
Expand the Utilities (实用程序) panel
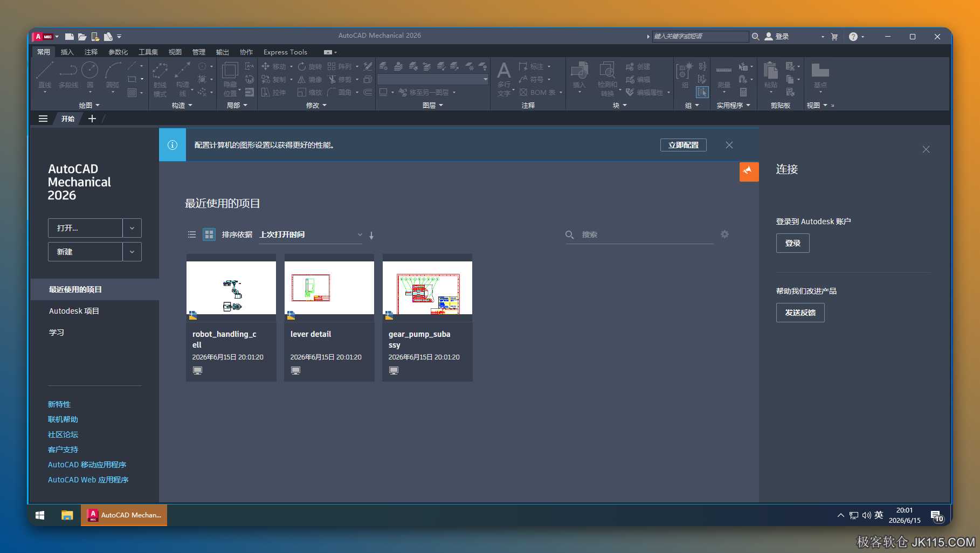click(733, 105)
